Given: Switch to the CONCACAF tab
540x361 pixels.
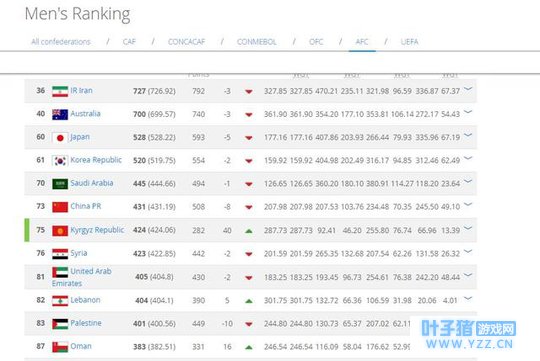Looking at the screenshot, I should 186,42.
